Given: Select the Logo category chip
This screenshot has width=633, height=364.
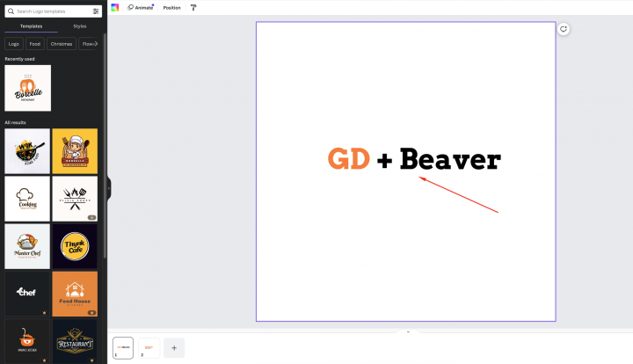Looking at the screenshot, I should pyautogui.click(x=13, y=43).
